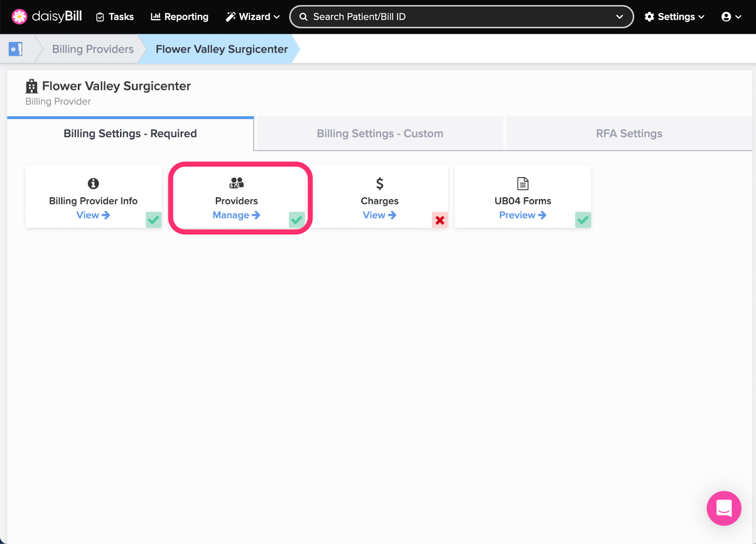
Task: Click the user profile avatar icon
Action: tap(726, 17)
